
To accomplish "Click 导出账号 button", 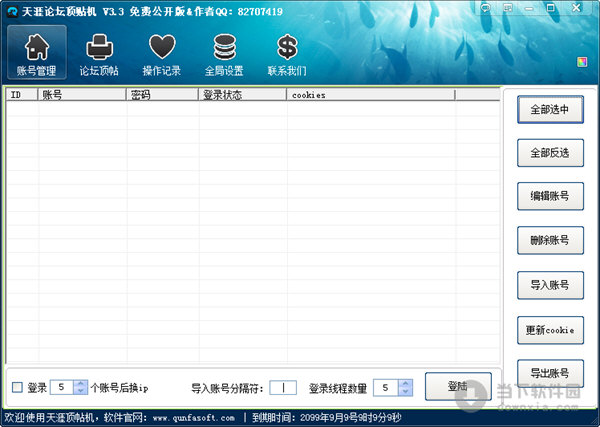I will pyautogui.click(x=550, y=373).
